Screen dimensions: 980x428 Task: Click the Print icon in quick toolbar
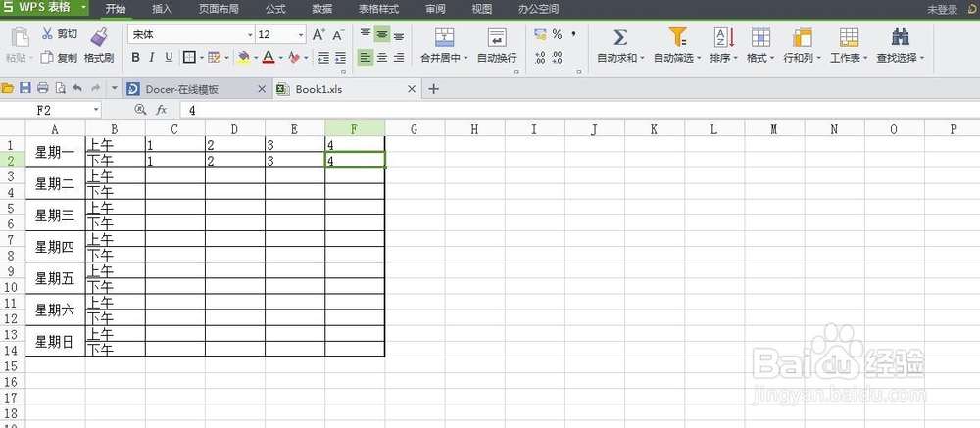tap(42, 89)
